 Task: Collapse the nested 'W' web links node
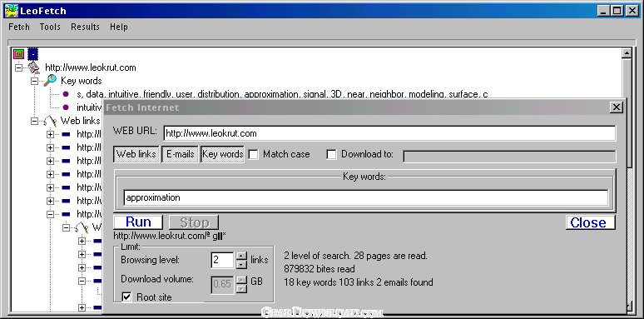click(66, 227)
